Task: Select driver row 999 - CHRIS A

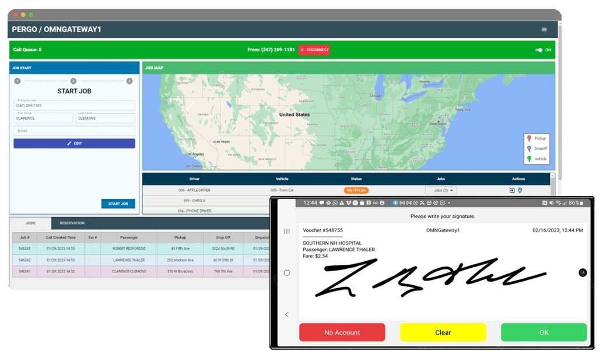Action: [206, 201]
